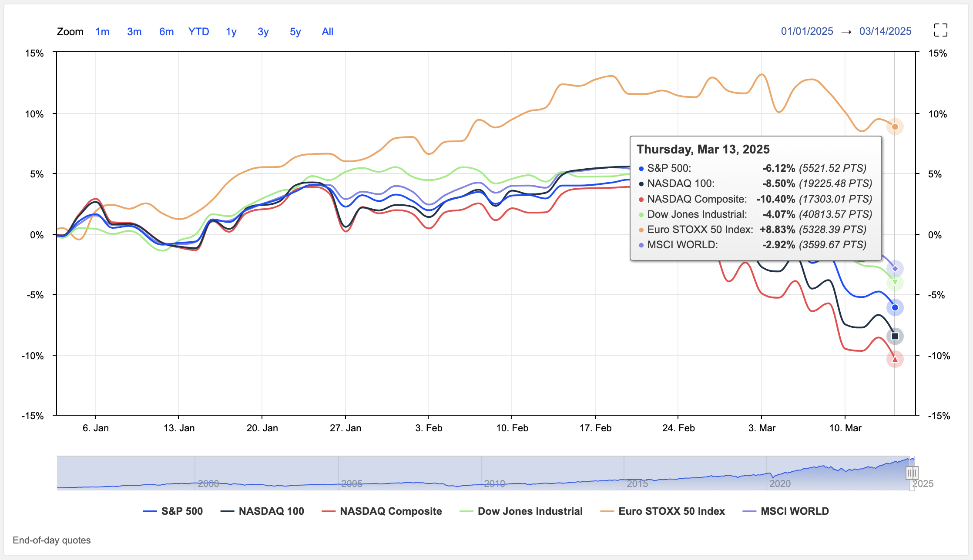Select the 5y zoom range

295,32
